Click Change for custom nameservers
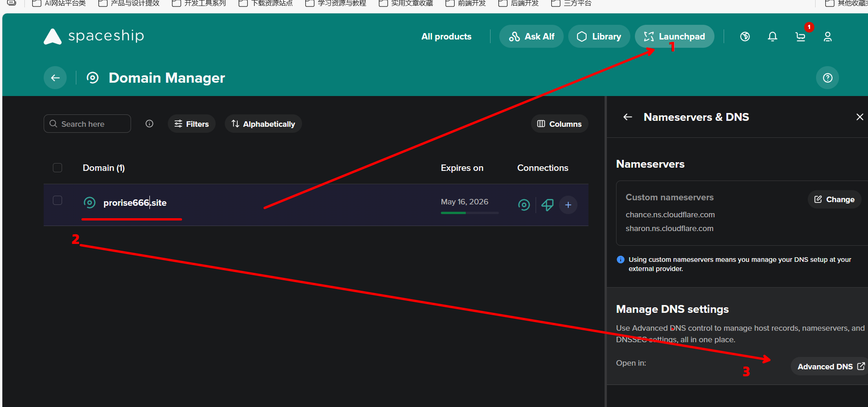The image size is (868, 407). tap(834, 199)
